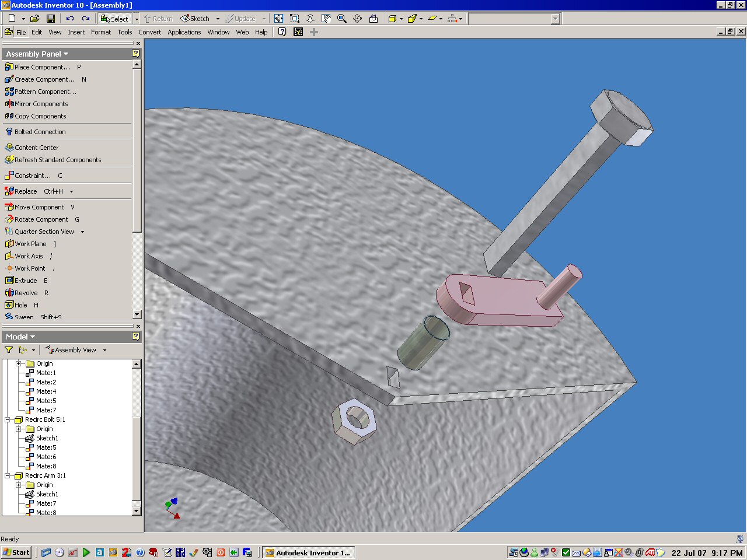Select the Extrude tool
This screenshot has width=747, height=560.
[x=26, y=281]
